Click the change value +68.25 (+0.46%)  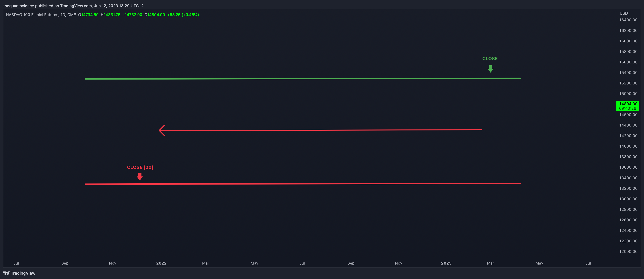183,15
